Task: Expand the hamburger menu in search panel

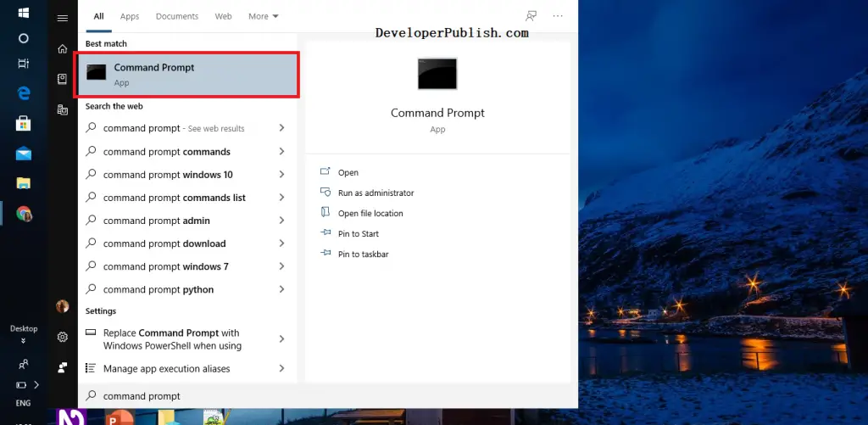Action: [63, 19]
